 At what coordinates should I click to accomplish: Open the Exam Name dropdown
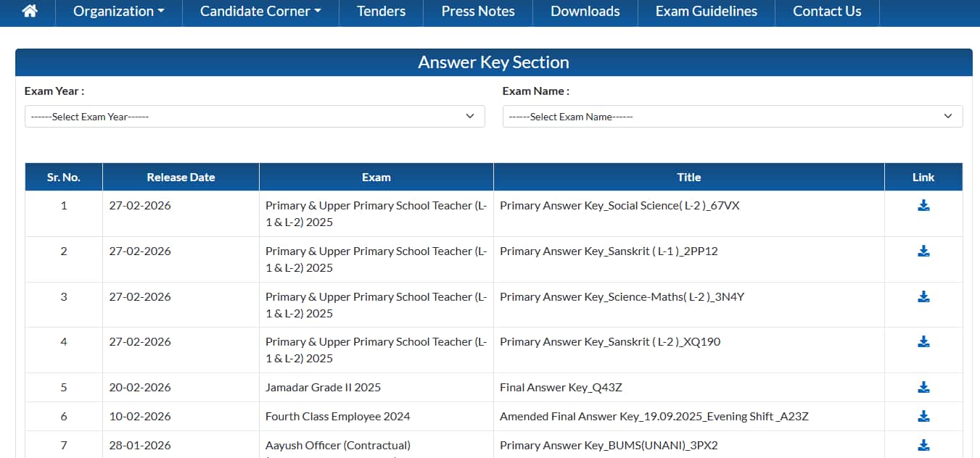click(x=732, y=117)
